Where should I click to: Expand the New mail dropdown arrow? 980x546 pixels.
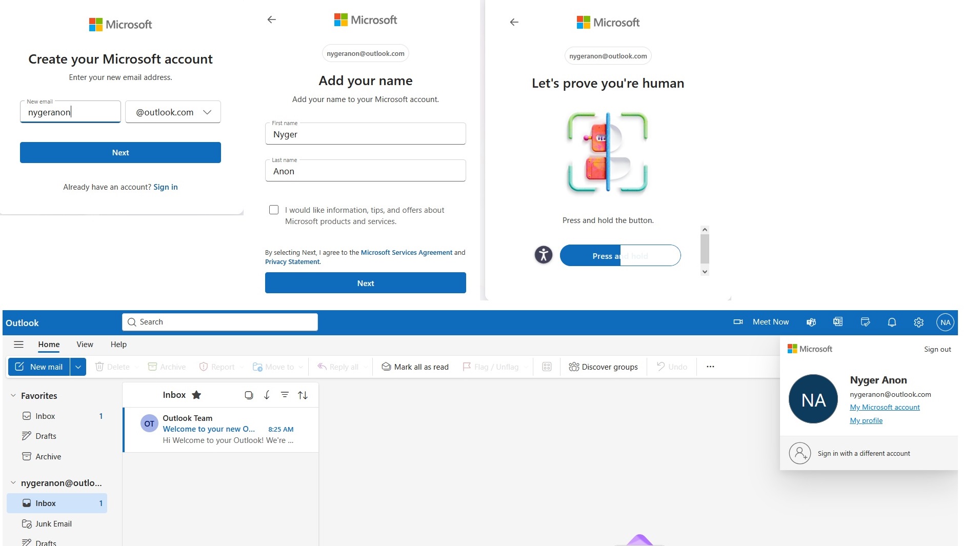coord(78,367)
